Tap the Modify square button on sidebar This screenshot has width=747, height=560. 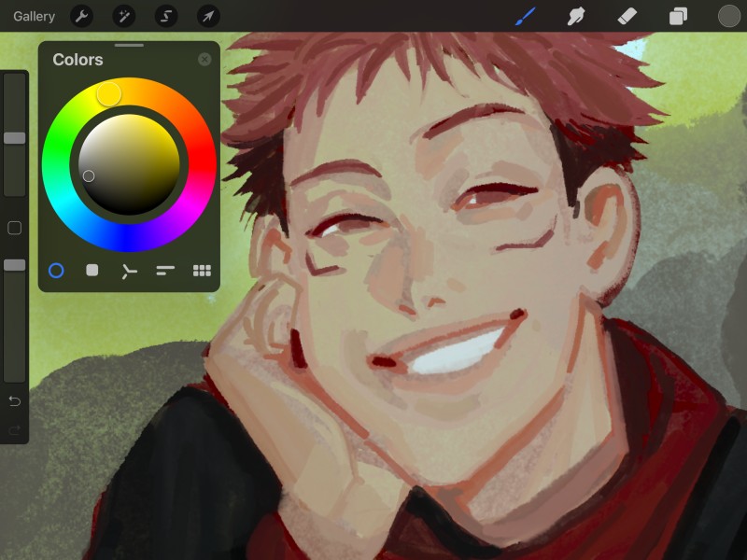tap(15, 228)
